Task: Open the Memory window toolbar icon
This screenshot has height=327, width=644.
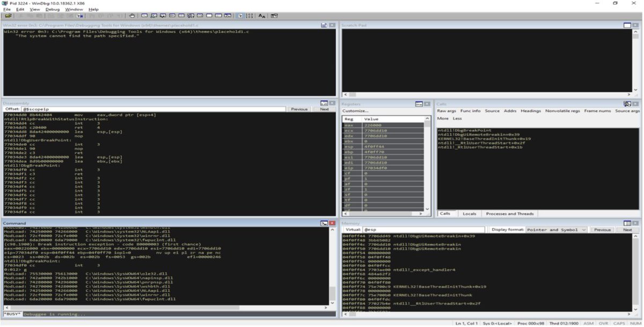Action: tap(181, 16)
